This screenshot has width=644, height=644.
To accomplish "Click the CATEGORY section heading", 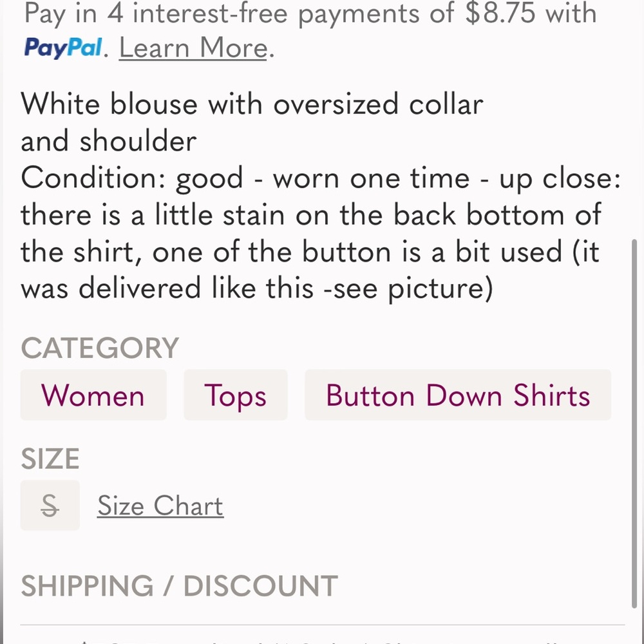I will [100, 348].
